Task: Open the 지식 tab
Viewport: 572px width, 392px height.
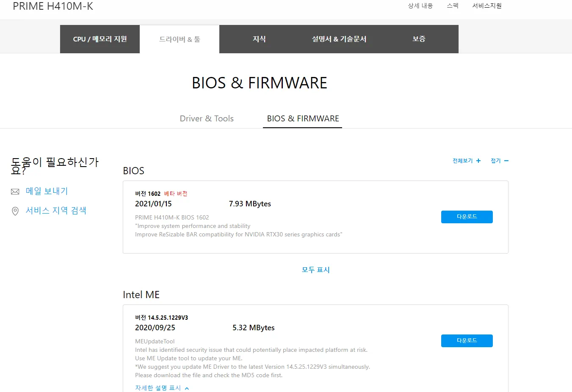Action: [x=259, y=39]
